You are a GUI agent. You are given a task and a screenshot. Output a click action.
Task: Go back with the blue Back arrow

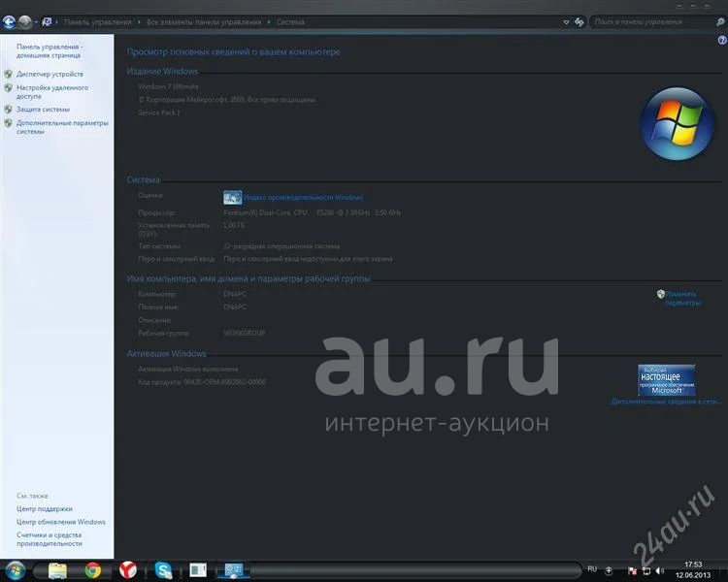(x=9, y=21)
